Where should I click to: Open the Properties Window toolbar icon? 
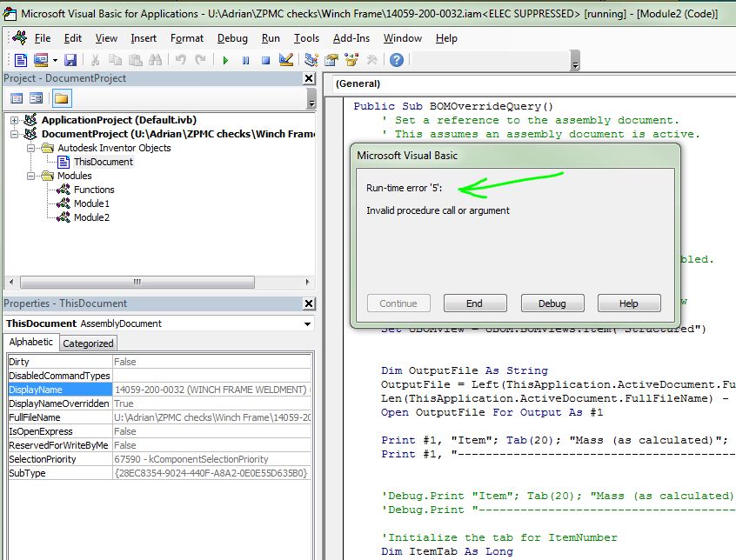point(331,60)
